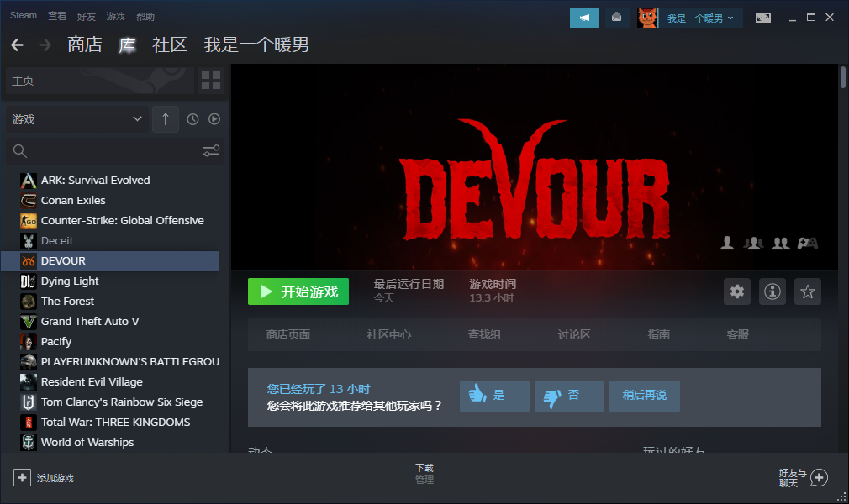849x504 pixels.
Task: Select ARK: Survival Evolved in the list
Action: tap(110, 181)
